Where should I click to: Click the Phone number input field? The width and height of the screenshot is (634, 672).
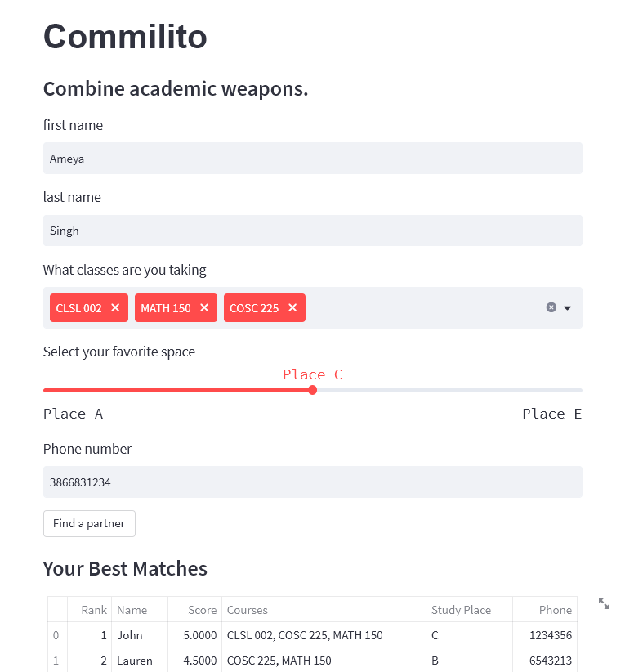312,482
